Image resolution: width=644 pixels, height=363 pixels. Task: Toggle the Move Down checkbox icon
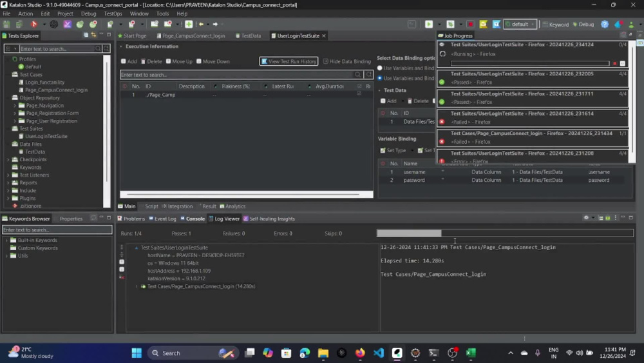pyautogui.click(x=199, y=61)
